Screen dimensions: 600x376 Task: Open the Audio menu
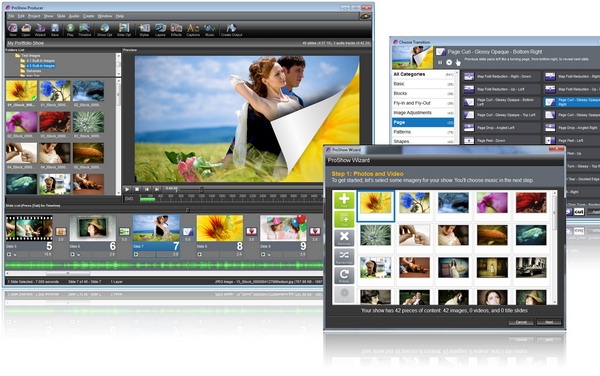(74, 16)
